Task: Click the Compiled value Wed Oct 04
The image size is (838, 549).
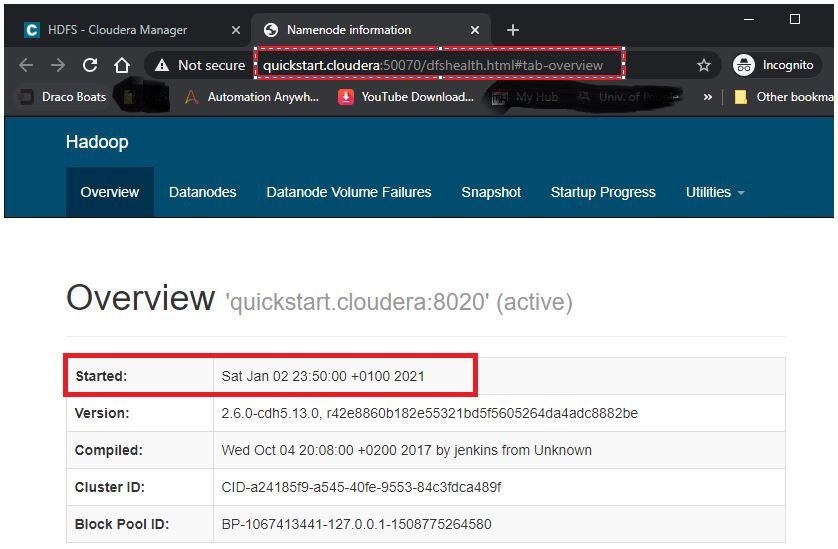Action: point(406,450)
